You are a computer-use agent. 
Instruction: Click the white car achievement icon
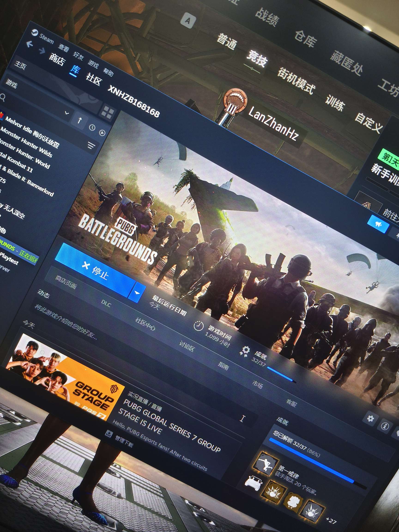click(x=253, y=482)
